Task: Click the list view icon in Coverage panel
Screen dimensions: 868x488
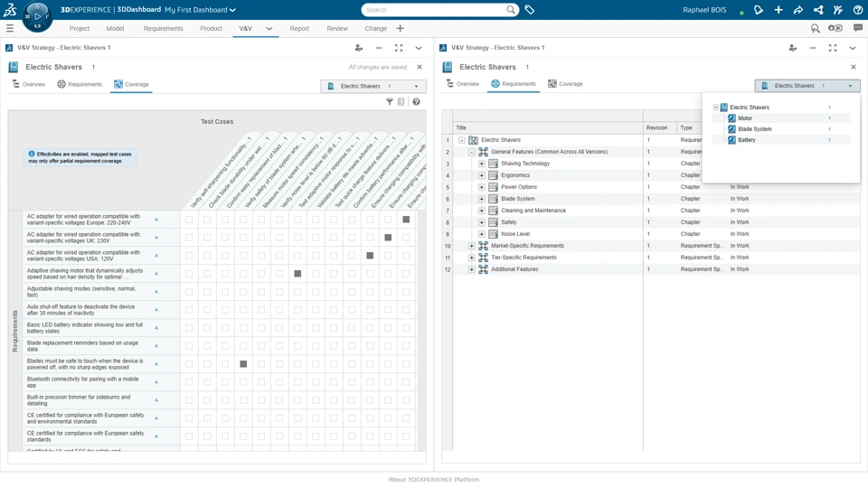Action: pos(401,102)
